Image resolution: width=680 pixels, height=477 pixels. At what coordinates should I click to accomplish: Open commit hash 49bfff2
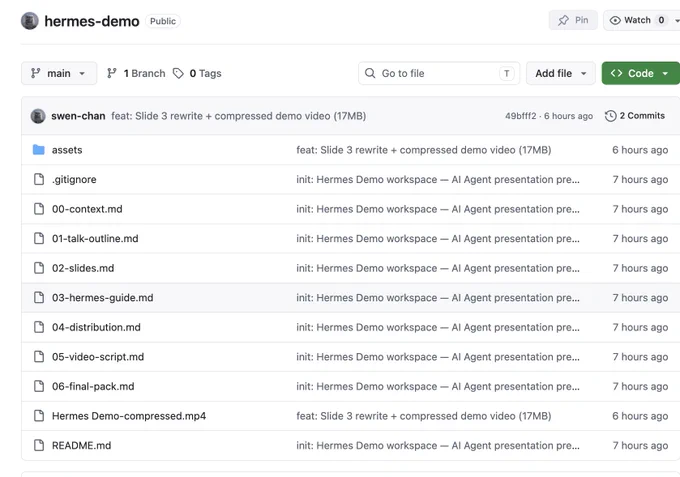click(x=520, y=116)
